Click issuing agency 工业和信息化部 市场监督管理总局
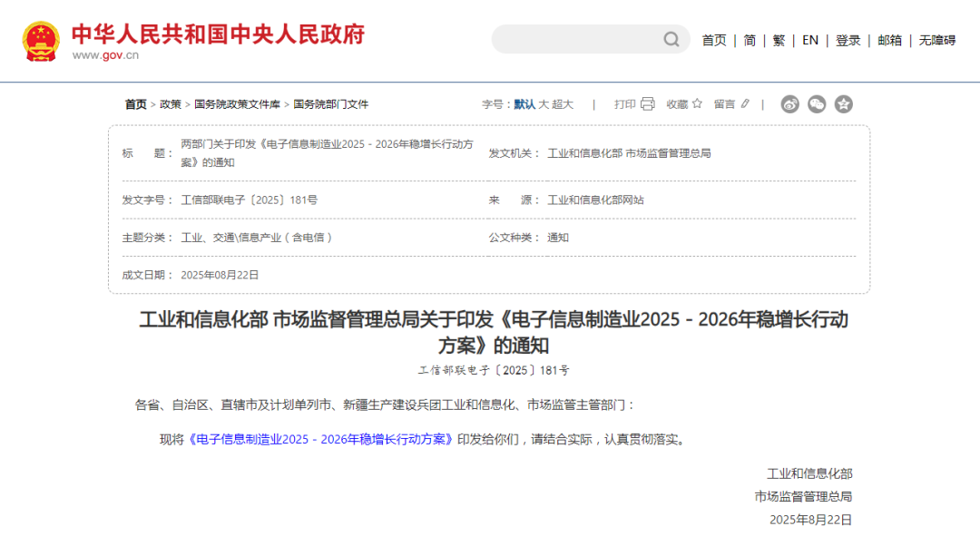Viewport: 980px width, 546px height. (x=629, y=153)
